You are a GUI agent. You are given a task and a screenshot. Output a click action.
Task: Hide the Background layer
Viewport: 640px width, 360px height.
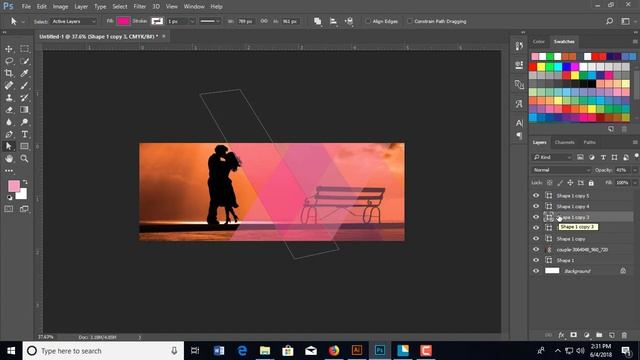point(536,271)
